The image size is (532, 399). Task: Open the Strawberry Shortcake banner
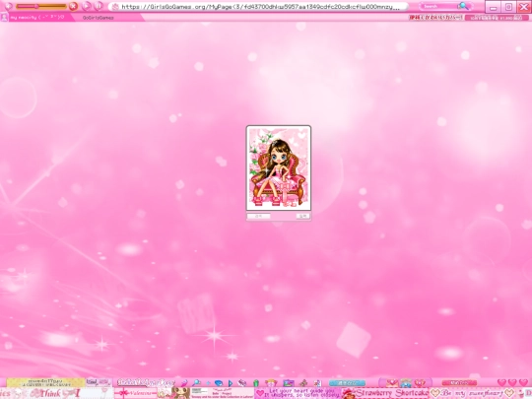point(385,393)
